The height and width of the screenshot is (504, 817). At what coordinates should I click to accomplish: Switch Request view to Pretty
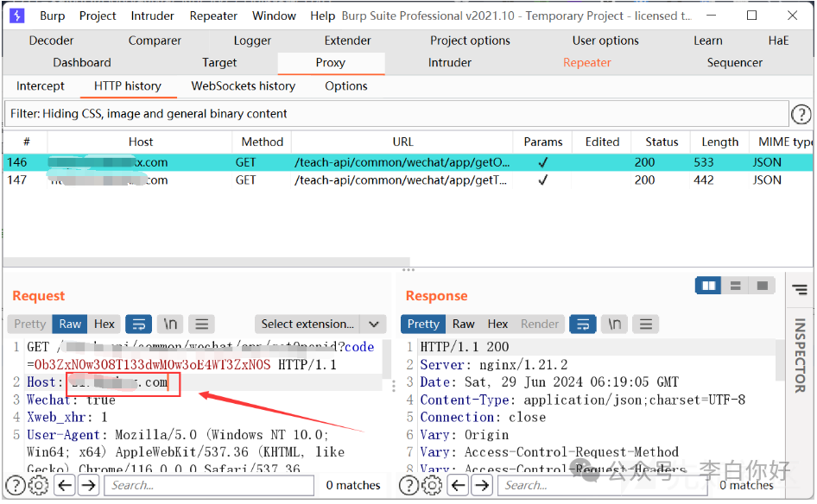pos(29,324)
